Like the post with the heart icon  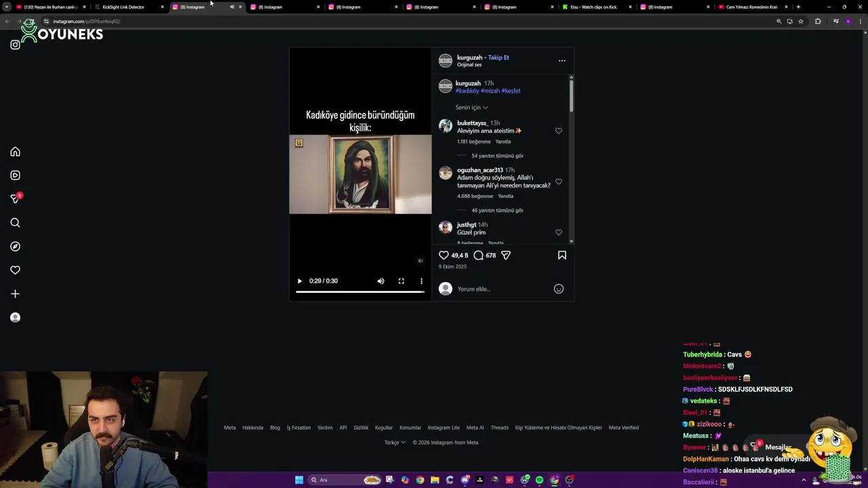[x=443, y=256]
